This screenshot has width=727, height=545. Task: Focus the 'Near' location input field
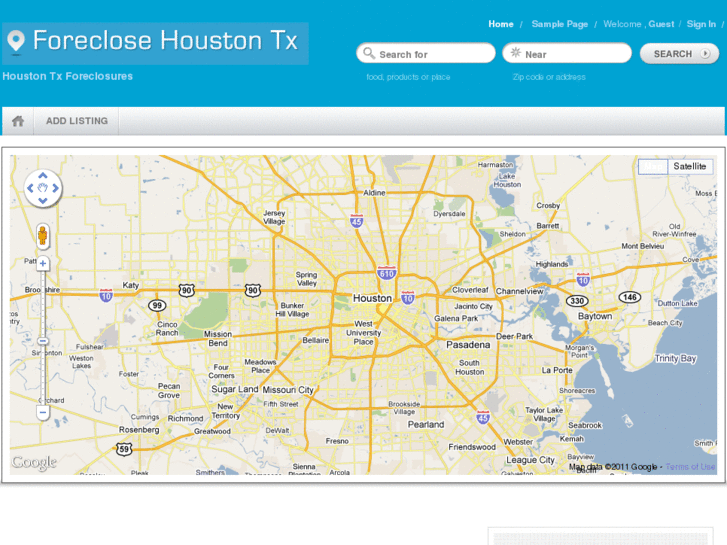[567, 54]
